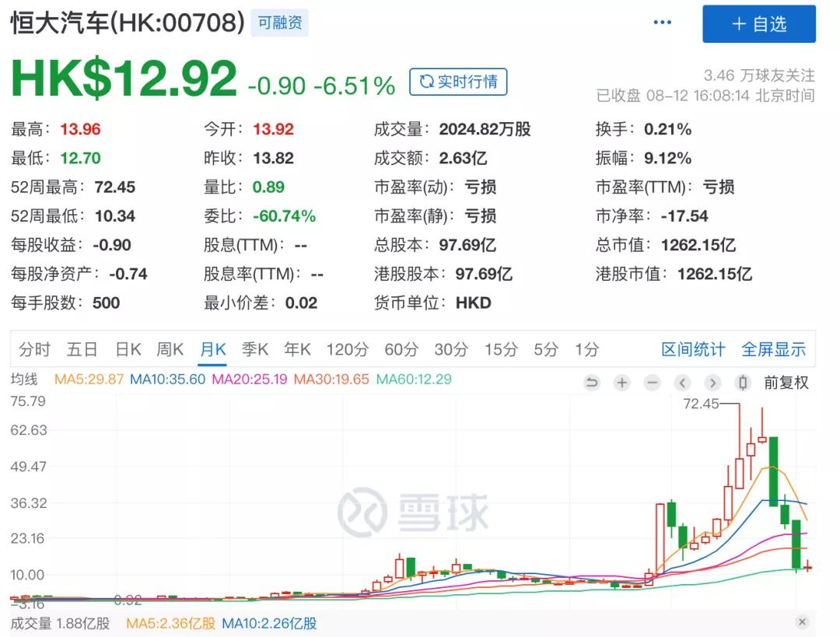Switch chart to 季K tab
The image size is (840, 637).
pos(255,350)
